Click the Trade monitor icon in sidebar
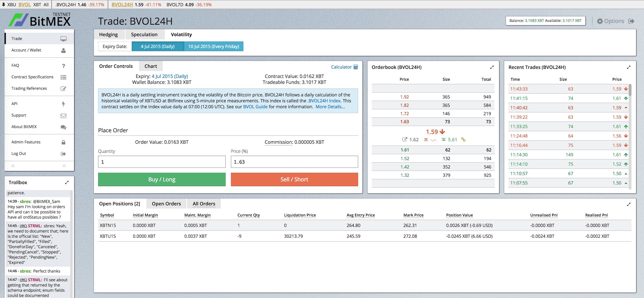 (63, 39)
